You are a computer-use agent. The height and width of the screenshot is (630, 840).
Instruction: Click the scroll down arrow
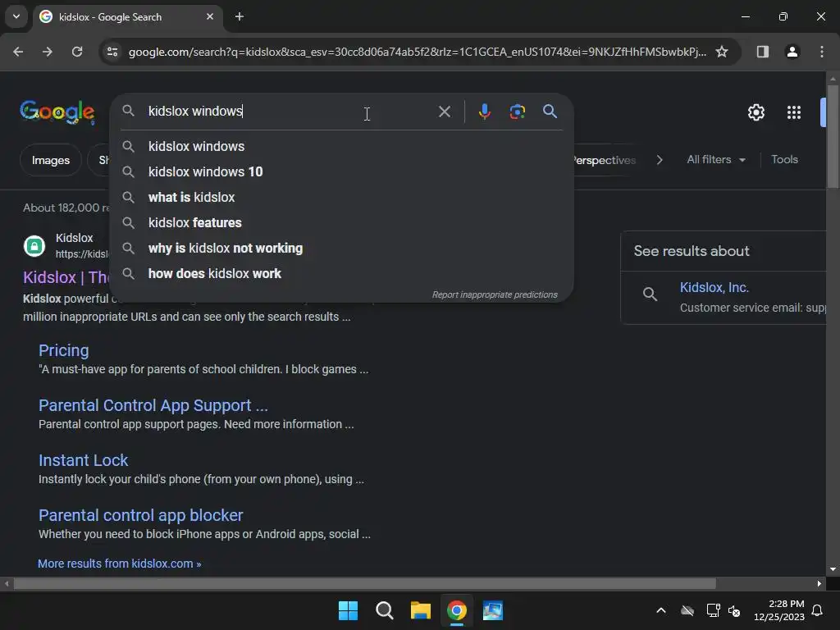point(833,569)
